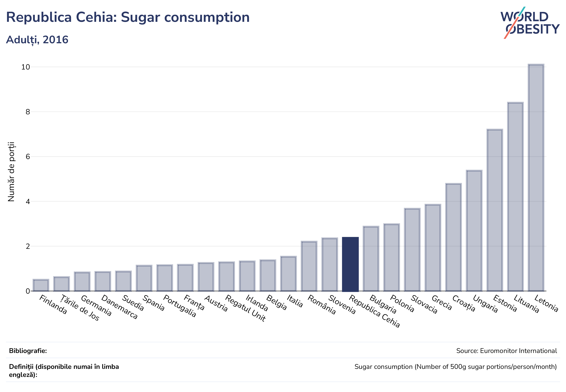Select the Ungaria bar
This screenshot has width=566, height=392.
474,231
